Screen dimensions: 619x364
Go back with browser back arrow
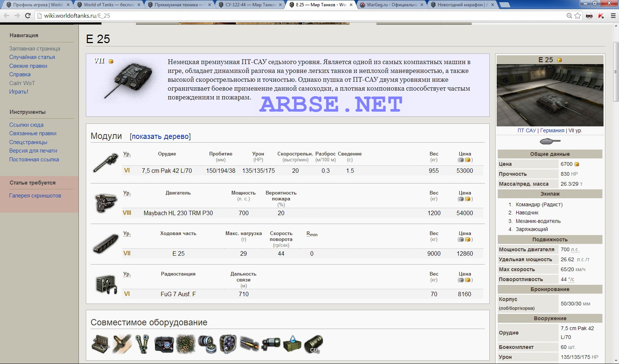(x=7, y=15)
